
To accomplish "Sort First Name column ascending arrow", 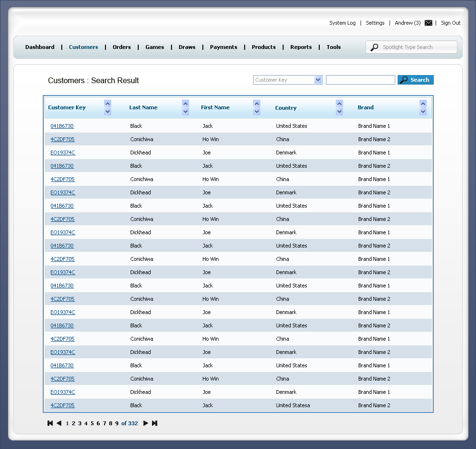I will pos(257,104).
